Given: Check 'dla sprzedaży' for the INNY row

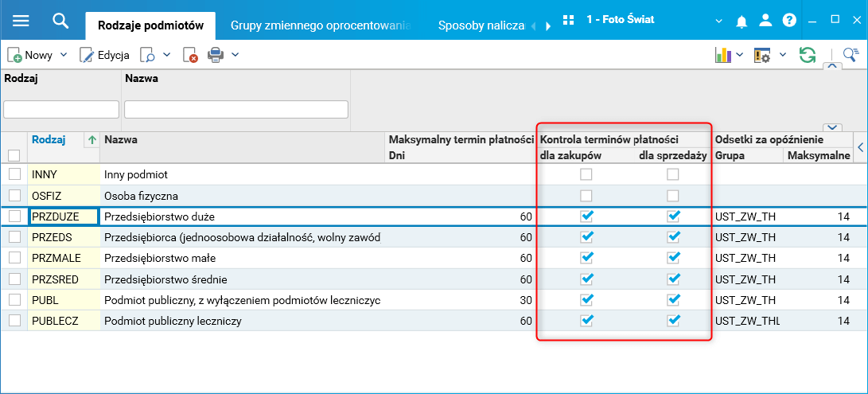Looking at the screenshot, I should pyautogui.click(x=673, y=174).
